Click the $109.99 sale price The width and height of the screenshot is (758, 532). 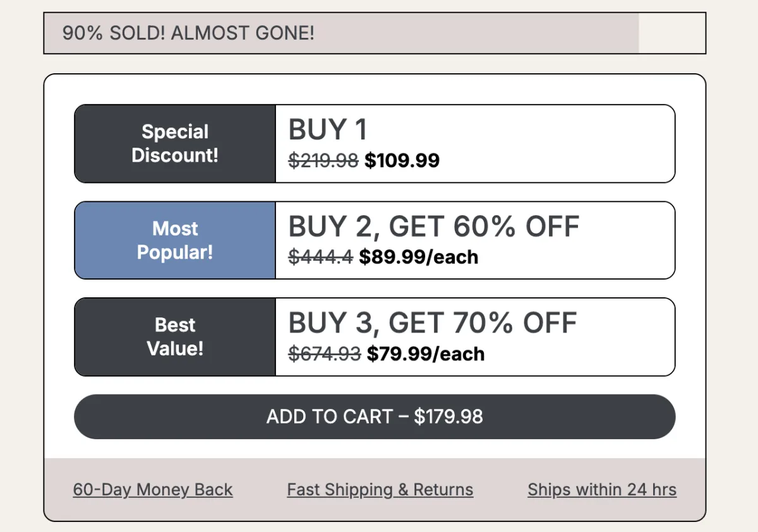(402, 160)
